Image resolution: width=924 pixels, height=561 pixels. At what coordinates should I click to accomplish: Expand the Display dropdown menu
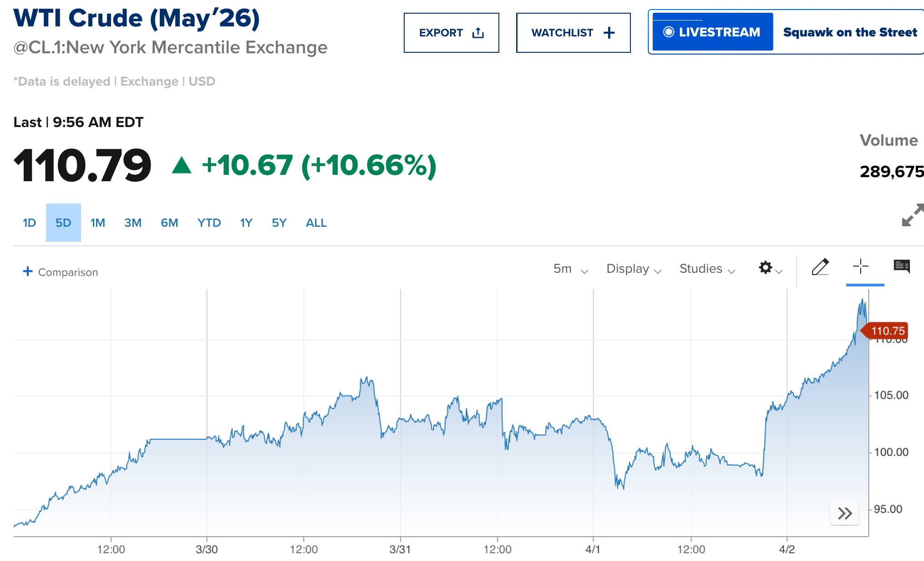tap(634, 269)
